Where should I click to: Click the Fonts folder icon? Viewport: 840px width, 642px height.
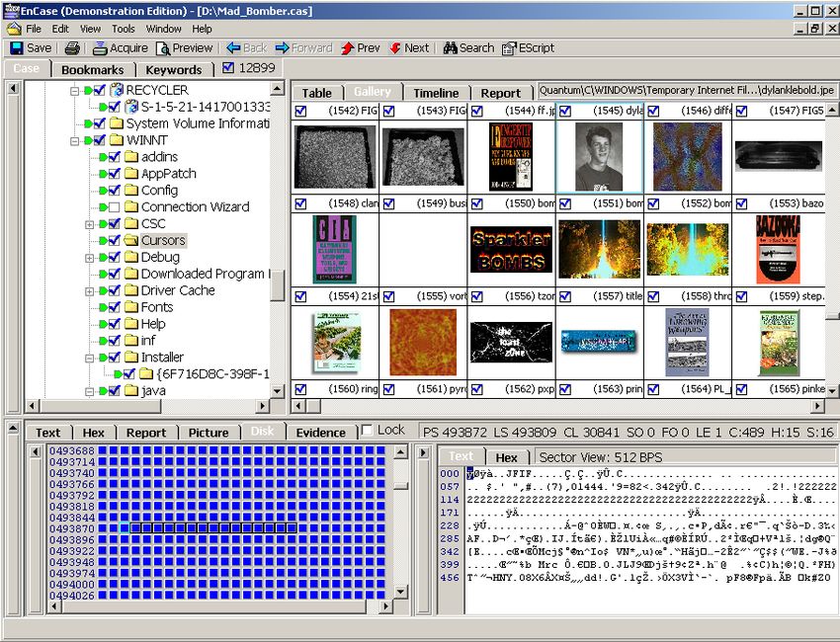coord(131,307)
